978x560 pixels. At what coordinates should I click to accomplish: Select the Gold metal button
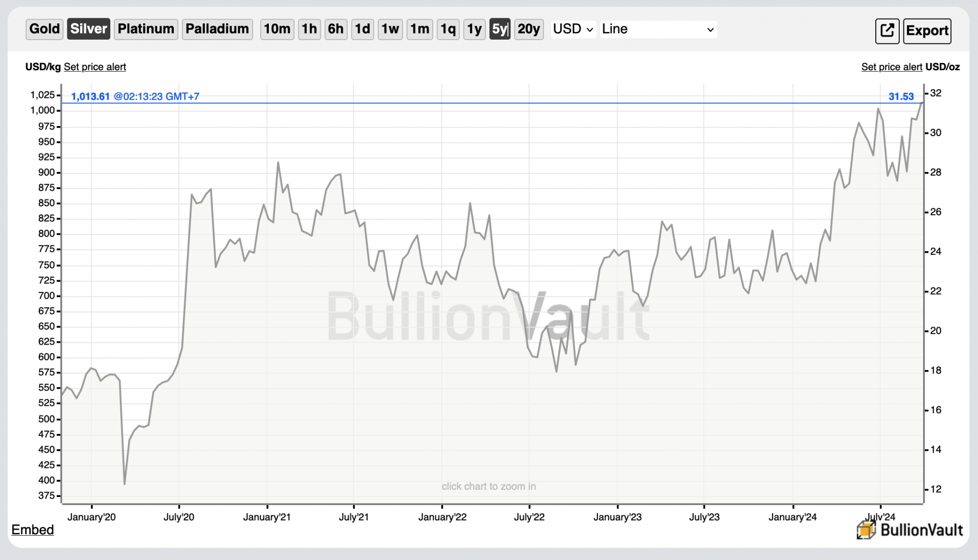44,29
